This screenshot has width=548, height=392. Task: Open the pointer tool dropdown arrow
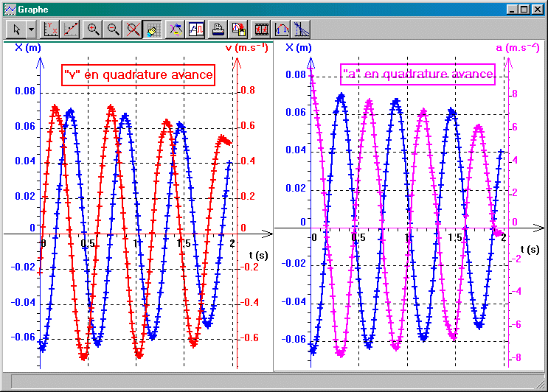(30, 29)
